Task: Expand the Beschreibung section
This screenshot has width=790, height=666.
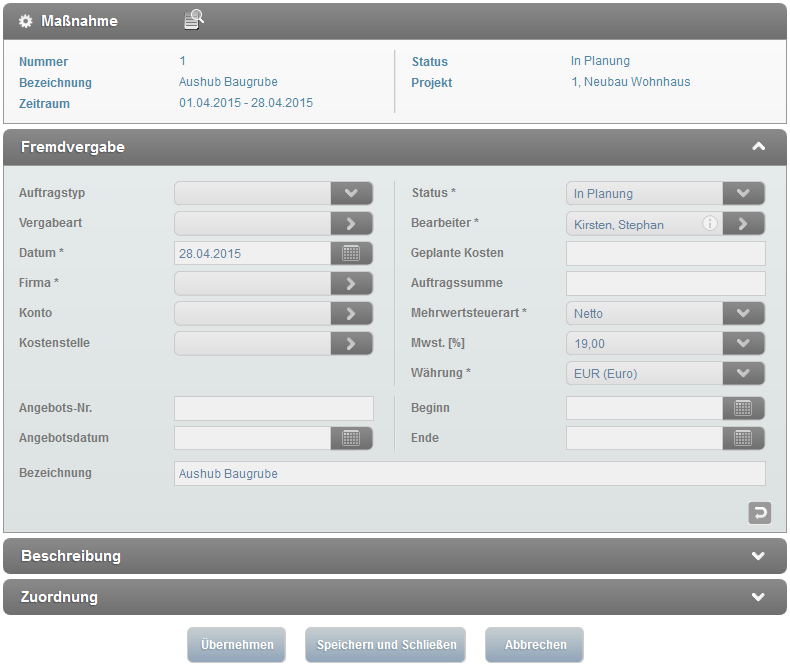Action: [758, 556]
